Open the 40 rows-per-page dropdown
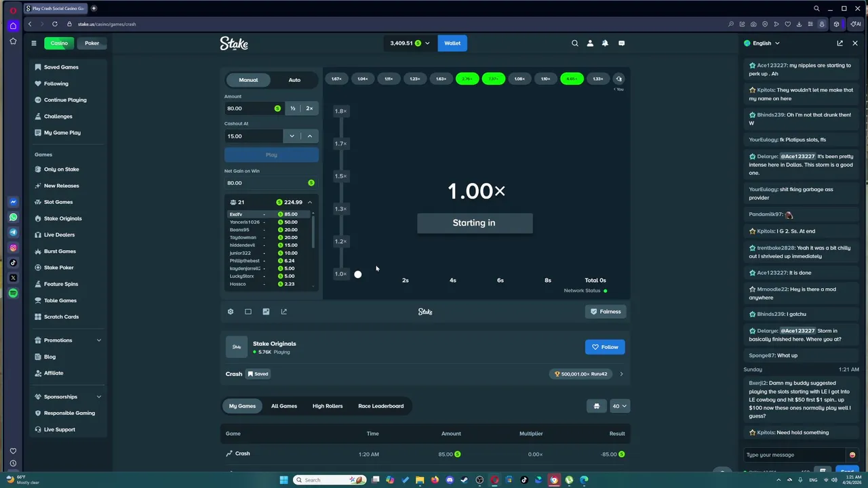Viewport: 868px width, 488px height. click(620, 406)
